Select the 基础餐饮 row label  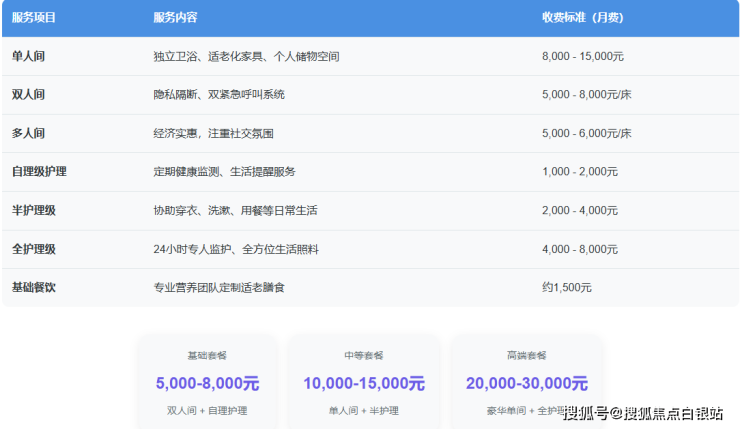pos(34,287)
